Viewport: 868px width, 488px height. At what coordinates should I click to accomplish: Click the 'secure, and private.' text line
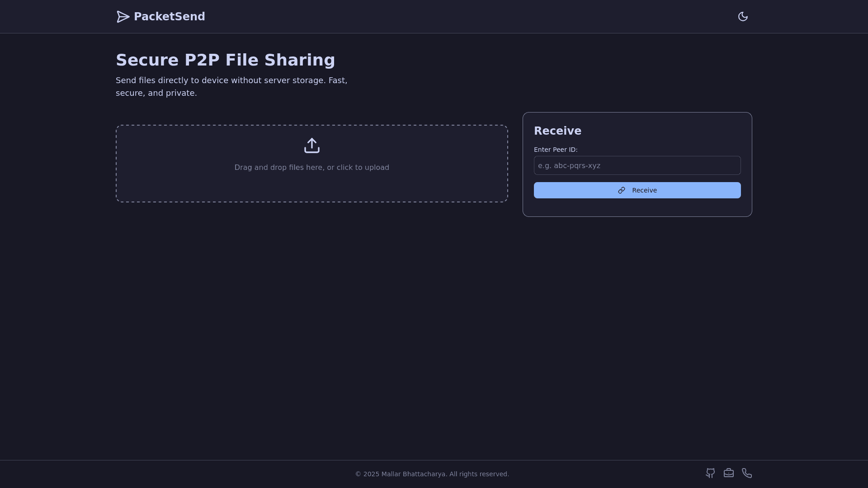point(156,93)
